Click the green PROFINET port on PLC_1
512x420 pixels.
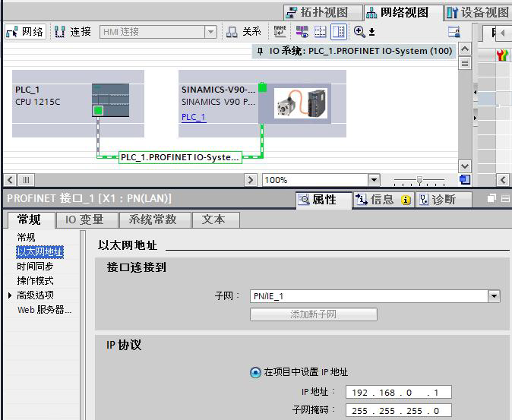click(98, 111)
